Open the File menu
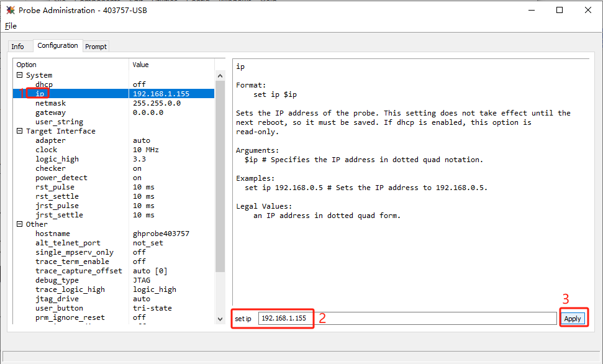 pos(11,26)
